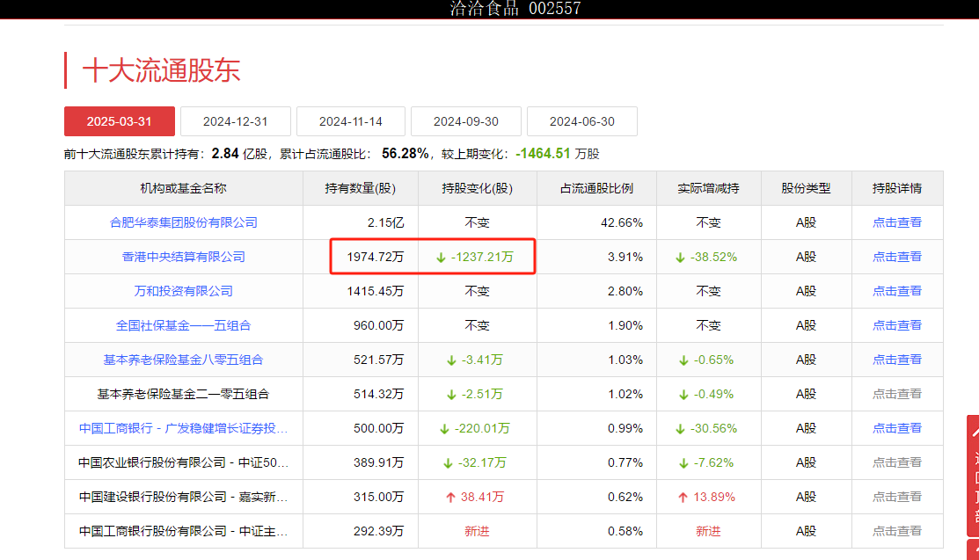Click the 洽洽食品 002557 page title
Image resolution: width=979 pixels, height=560 pixels.
pyautogui.click(x=515, y=9)
